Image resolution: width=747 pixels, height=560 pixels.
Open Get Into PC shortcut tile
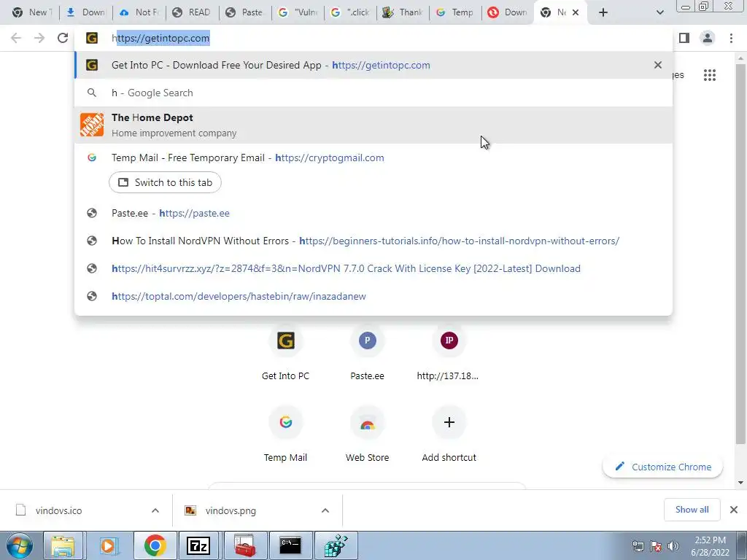pos(285,354)
